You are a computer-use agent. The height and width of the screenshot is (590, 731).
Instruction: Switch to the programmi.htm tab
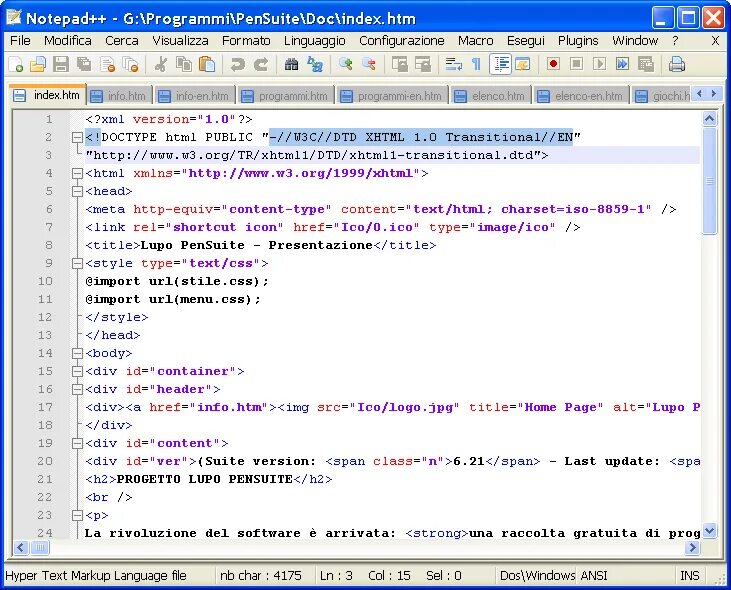click(286, 96)
